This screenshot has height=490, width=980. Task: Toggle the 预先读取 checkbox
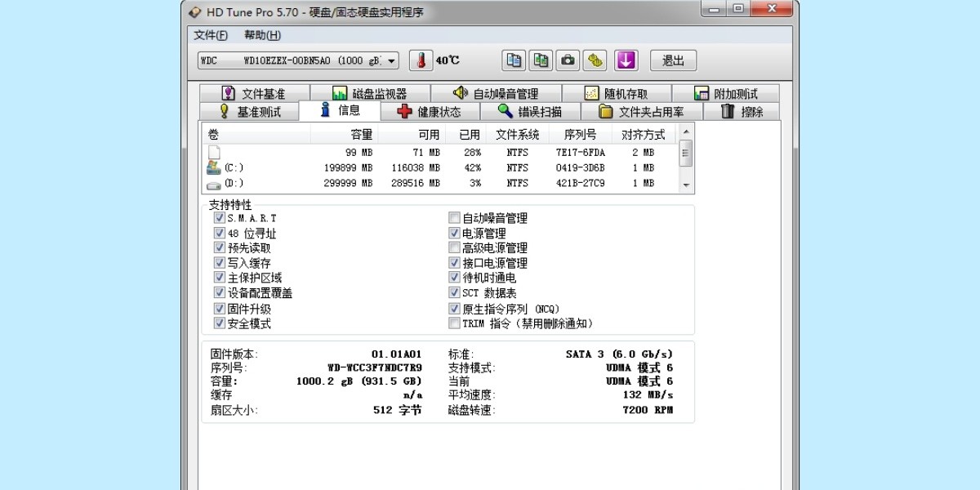click(219, 247)
